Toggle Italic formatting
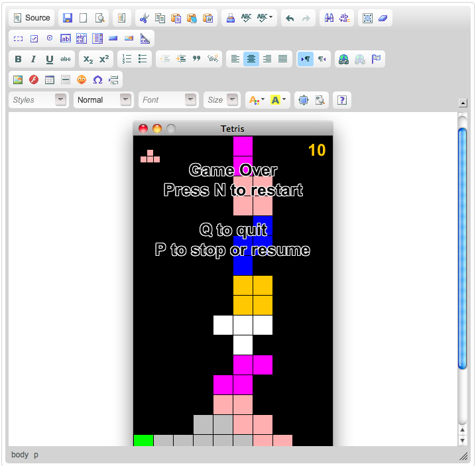476x466 pixels. 34,59
